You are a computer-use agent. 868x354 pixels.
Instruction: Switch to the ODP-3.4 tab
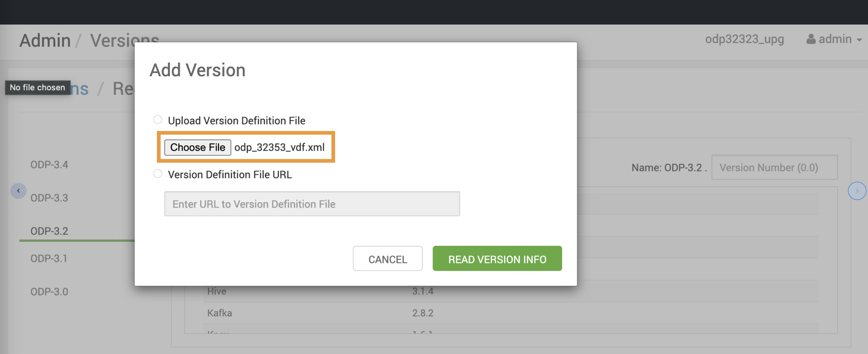pos(49,165)
